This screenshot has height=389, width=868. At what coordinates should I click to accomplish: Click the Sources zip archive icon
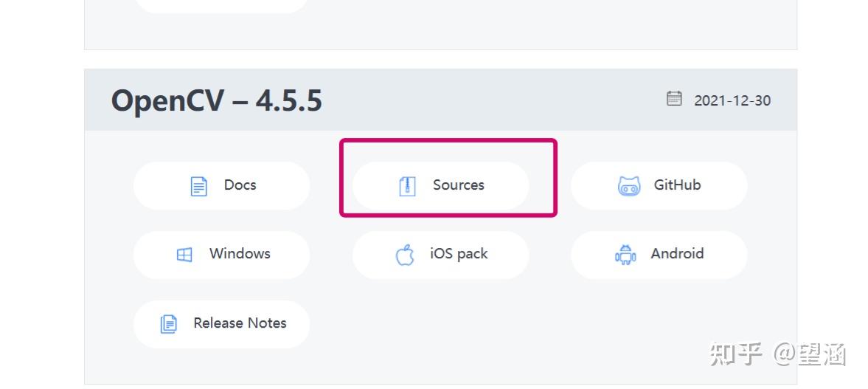point(407,185)
